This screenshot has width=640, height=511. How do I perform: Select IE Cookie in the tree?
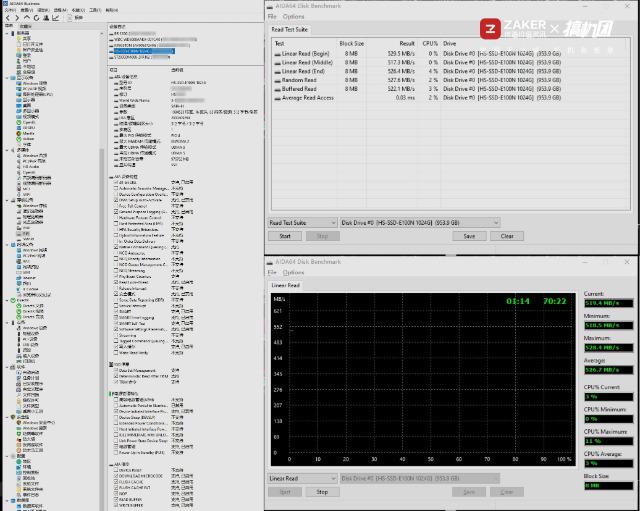(x=28, y=289)
